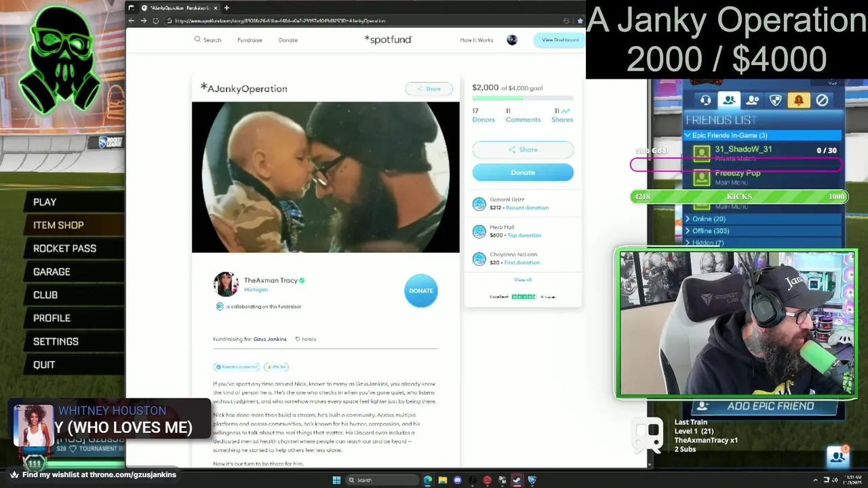Click TheAxman Tracy profile picture
Screen dimensions: 868x488
tap(226, 284)
